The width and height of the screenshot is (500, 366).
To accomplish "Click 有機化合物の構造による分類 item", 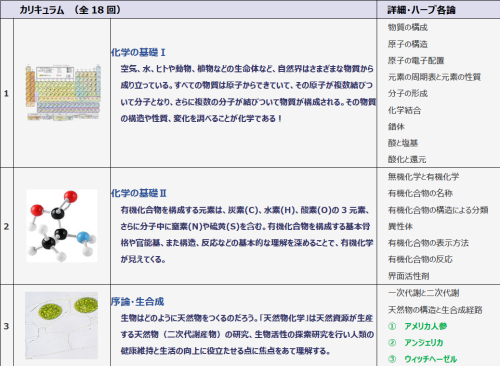I will [438, 210].
